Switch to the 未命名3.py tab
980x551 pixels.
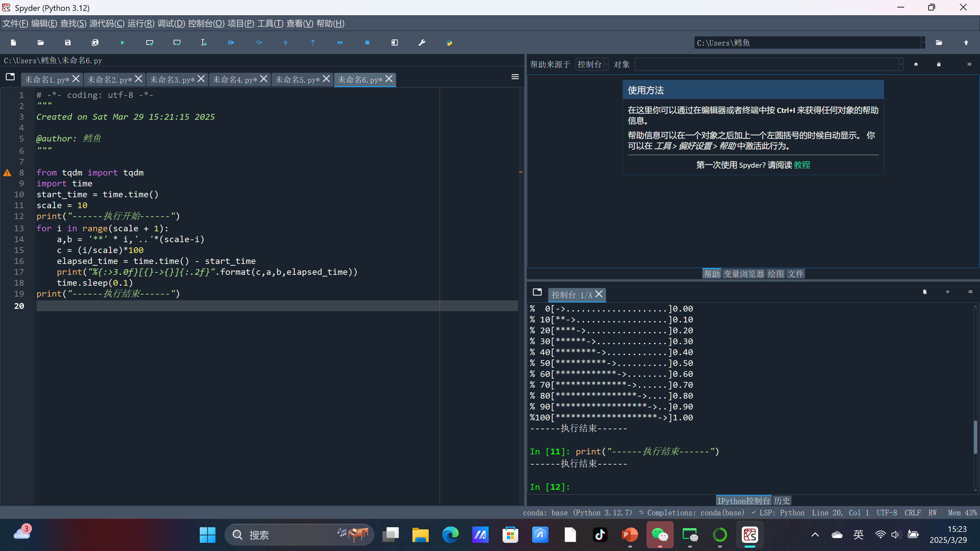tap(172, 80)
